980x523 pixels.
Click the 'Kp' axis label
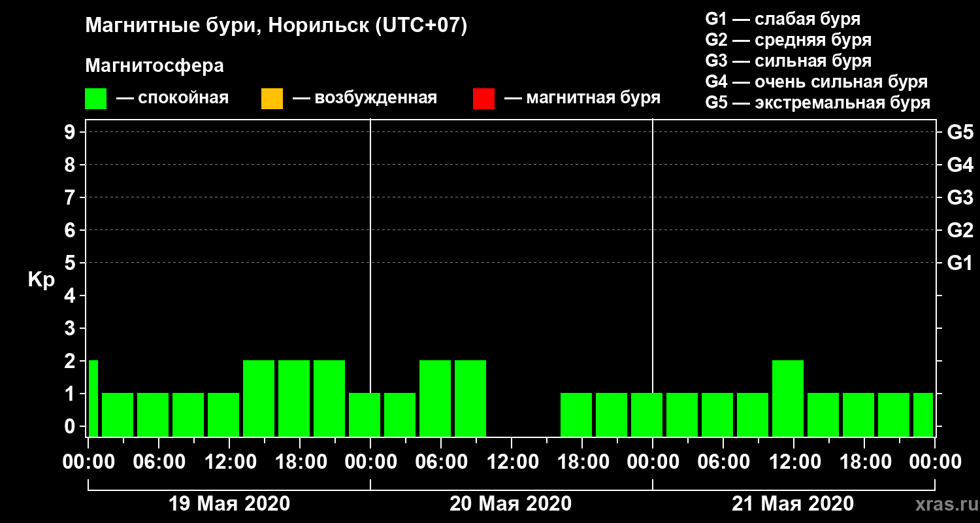pyautogui.click(x=41, y=280)
